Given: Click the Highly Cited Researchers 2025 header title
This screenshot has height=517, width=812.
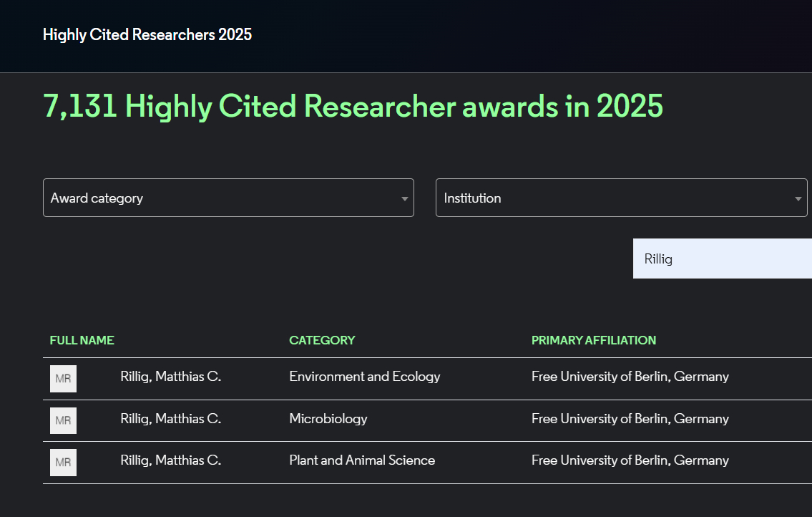Looking at the screenshot, I should (x=147, y=34).
